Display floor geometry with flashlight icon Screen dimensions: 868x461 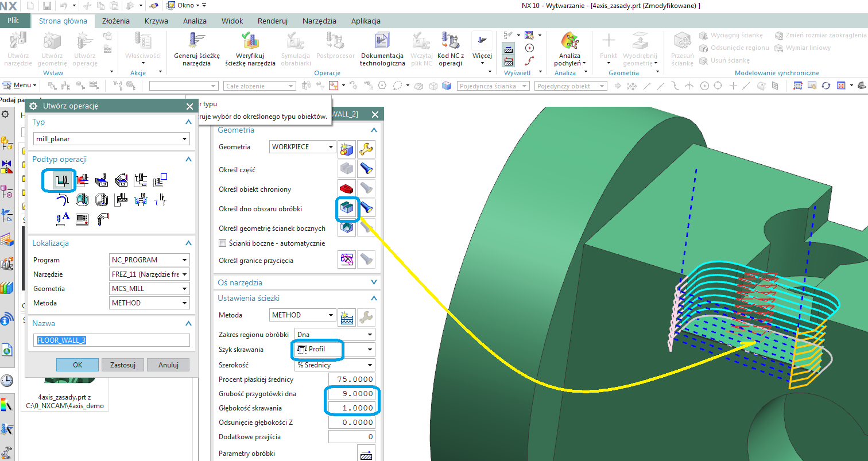coord(366,208)
